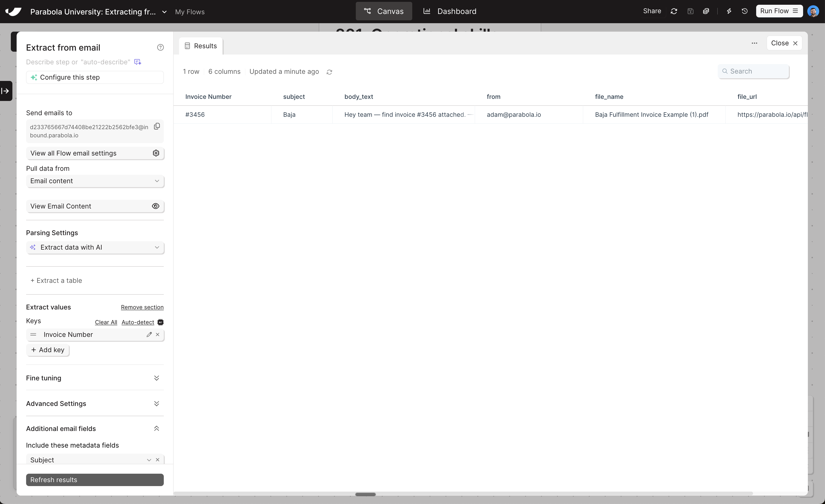Click the gear toggle beside Auto-detect keys

[x=161, y=322]
